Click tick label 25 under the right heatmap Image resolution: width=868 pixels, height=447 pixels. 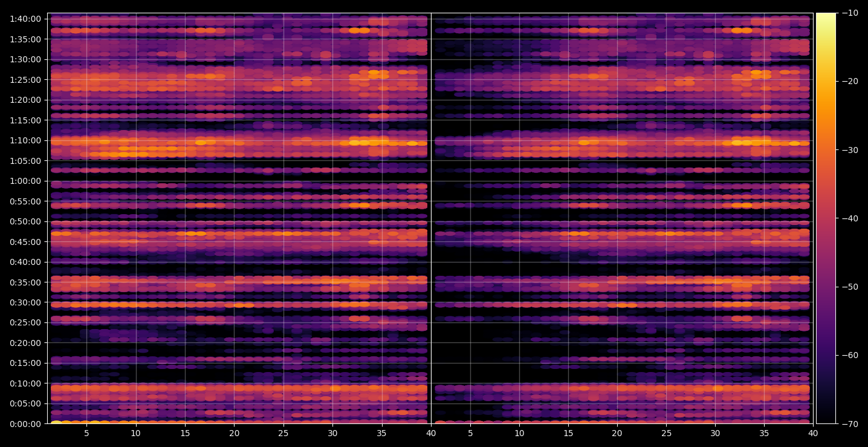click(x=666, y=433)
